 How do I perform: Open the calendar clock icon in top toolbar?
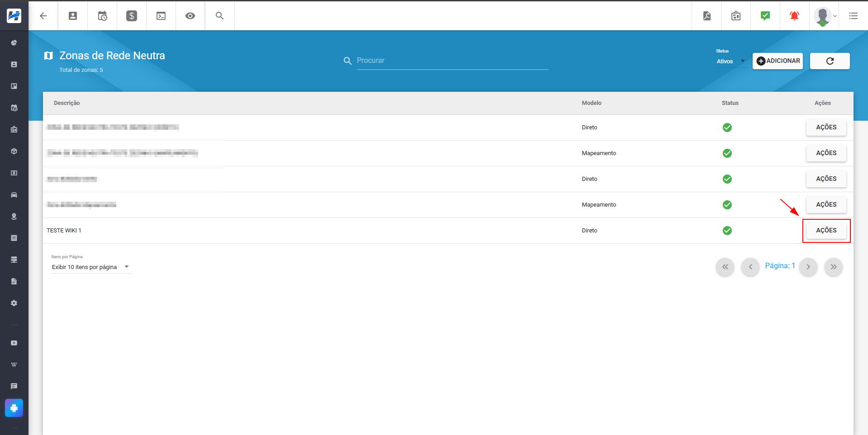(x=102, y=16)
